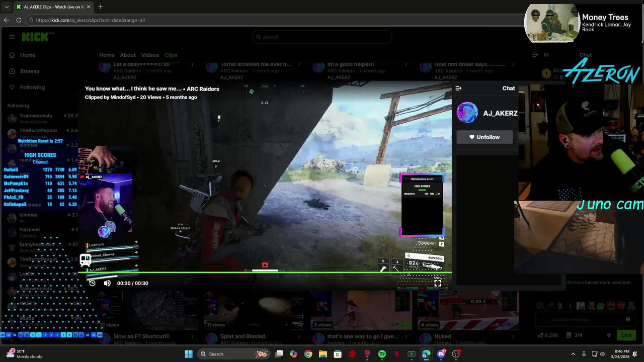Viewport: 644px width, 362px height.
Task: Open Google Chrome from the taskbar
Action: pyautogui.click(x=308, y=354)
